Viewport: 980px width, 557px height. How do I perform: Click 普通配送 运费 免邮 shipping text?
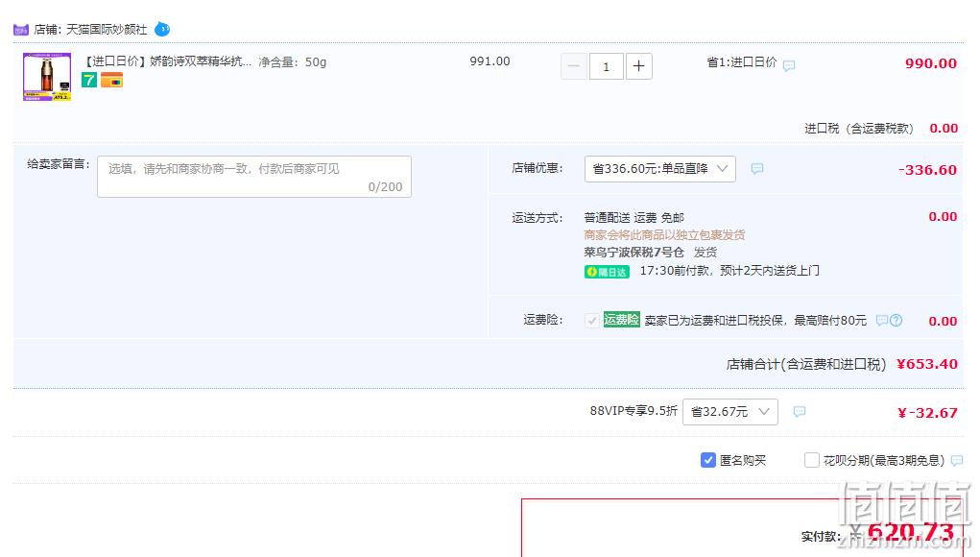633,218
